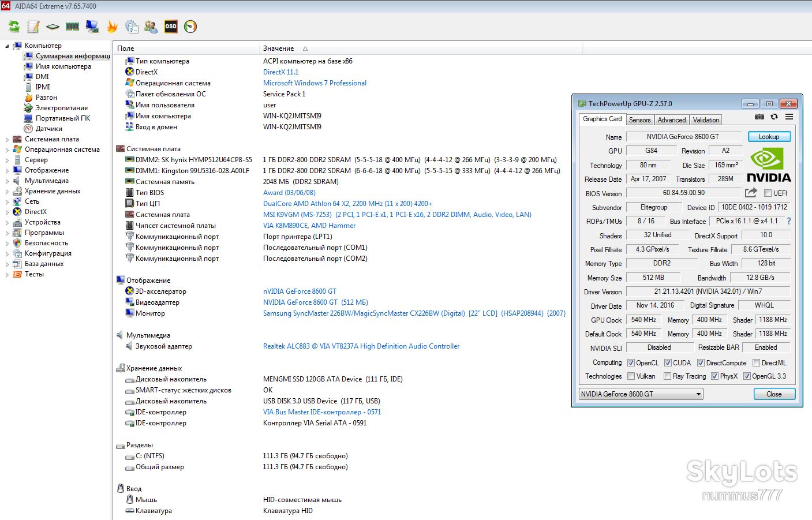This screenshot has width=812, height=520.
Task: Toggle the CUDA checkbox
Action: 668,363
